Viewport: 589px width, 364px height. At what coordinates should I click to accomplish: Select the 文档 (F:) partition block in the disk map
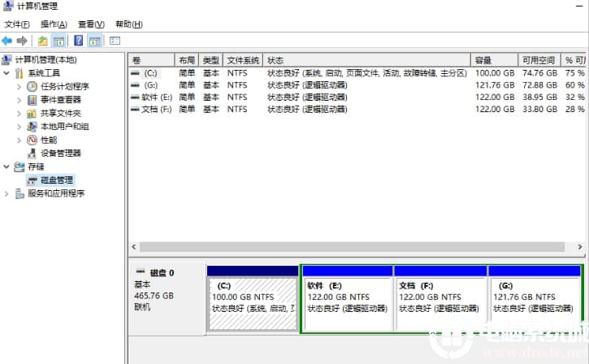click(440, 299)
